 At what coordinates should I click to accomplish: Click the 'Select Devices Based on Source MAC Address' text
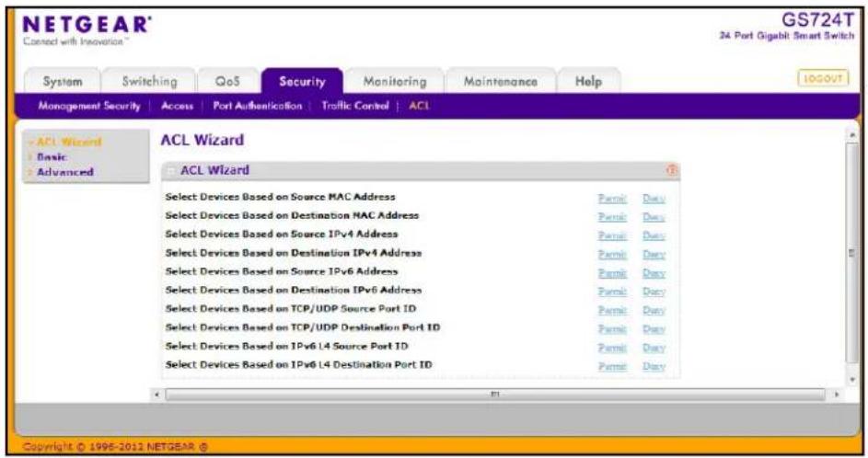(280, 197)
